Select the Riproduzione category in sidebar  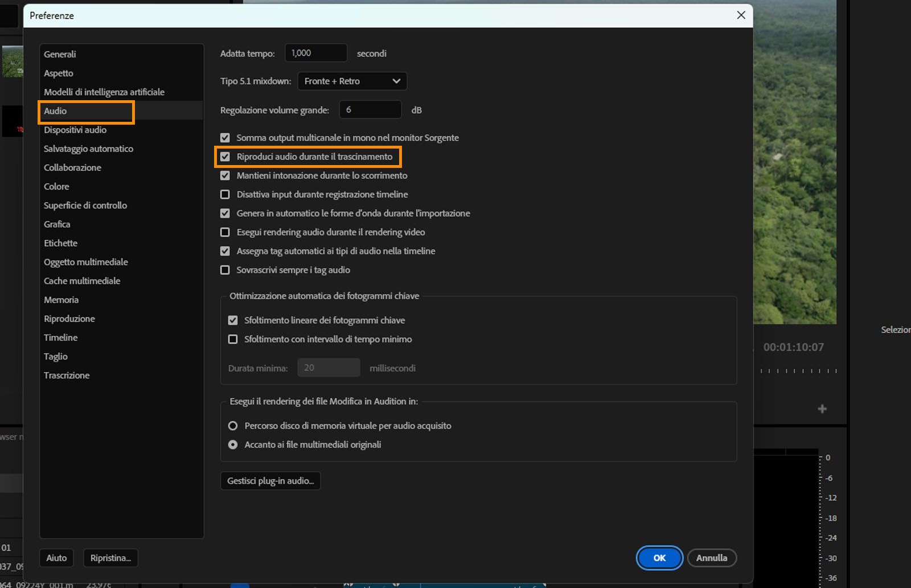pos(69,318)
